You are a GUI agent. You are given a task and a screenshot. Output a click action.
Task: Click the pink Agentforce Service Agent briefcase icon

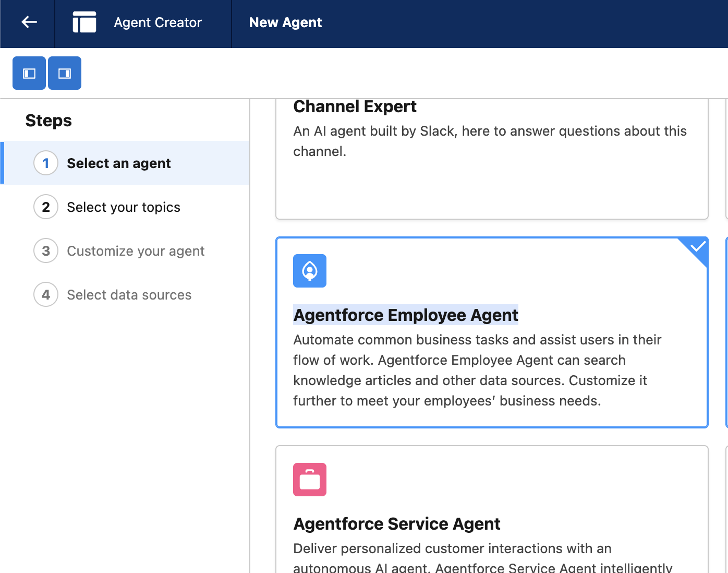point(309,479)
